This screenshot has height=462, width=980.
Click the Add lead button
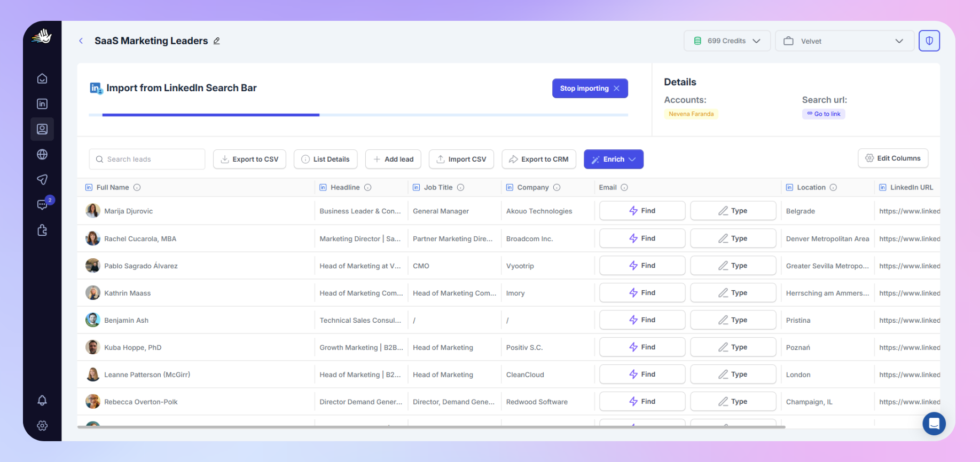pos(393,159)
